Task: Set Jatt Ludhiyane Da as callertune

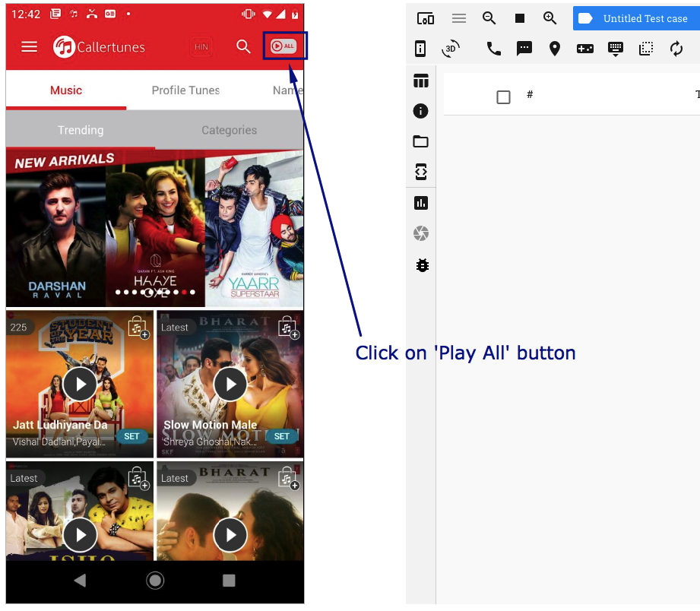Action: pyautogui.click(x=131, y=436)
